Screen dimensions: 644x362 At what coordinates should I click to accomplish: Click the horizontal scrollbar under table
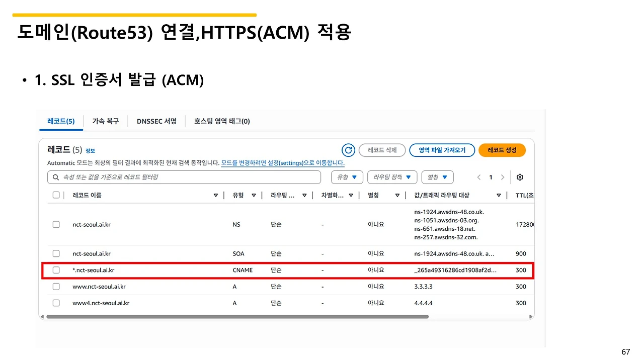(x=237, y=317)
